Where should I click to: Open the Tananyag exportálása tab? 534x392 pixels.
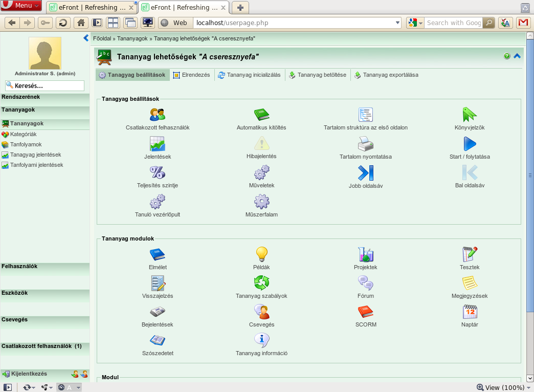pyautogui.click(x=386, y=75)
